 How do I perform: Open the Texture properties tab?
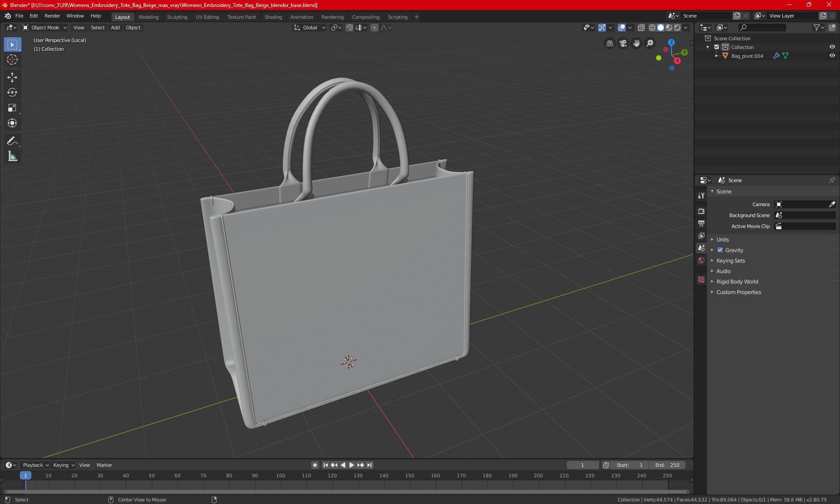(701, 280)
